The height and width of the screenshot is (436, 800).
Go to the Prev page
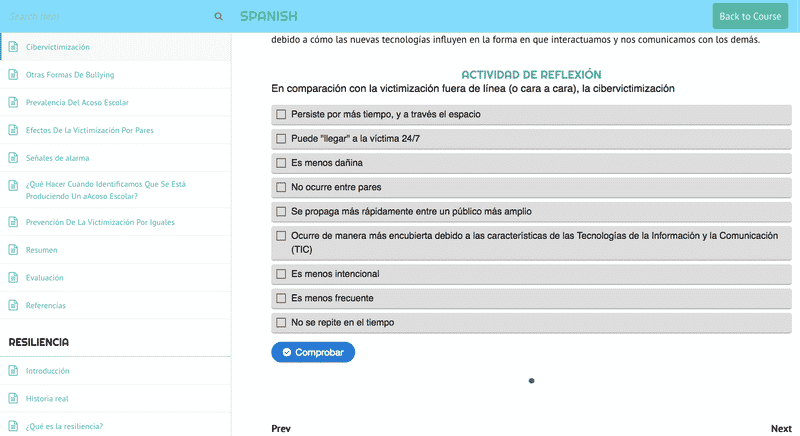(281, 428)
